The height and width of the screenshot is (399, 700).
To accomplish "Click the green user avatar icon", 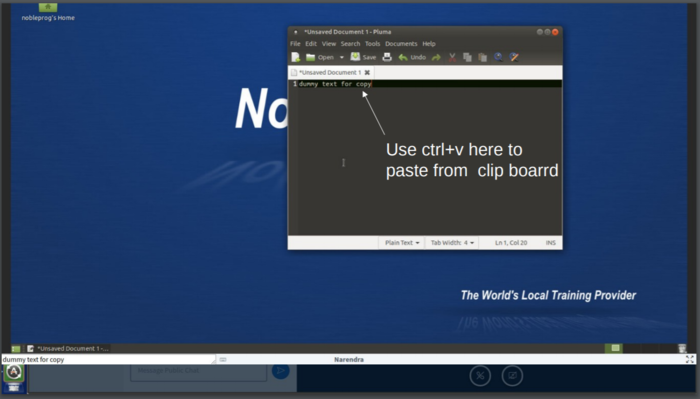I will point(14,372).
